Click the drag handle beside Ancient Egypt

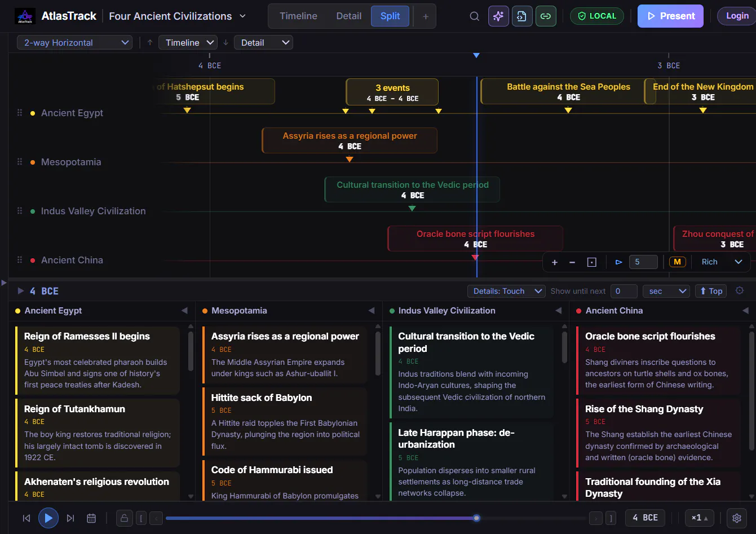(x=20, y=113)
